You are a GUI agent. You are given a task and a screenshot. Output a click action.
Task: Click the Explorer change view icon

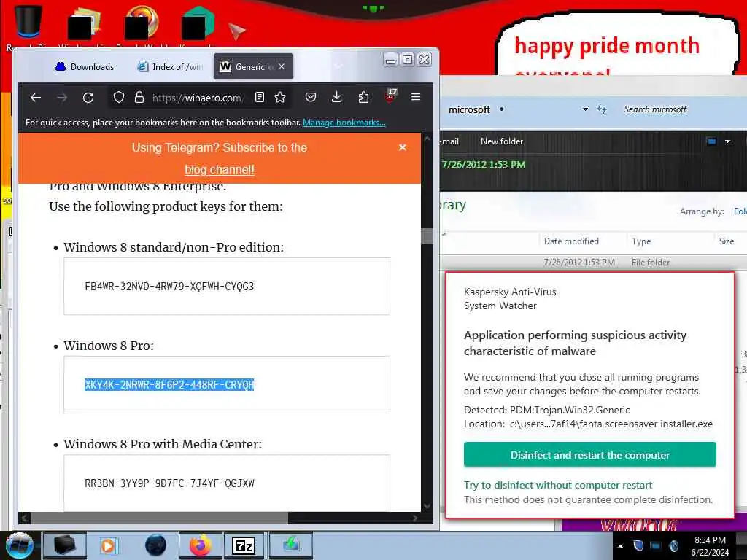(711, 141)
